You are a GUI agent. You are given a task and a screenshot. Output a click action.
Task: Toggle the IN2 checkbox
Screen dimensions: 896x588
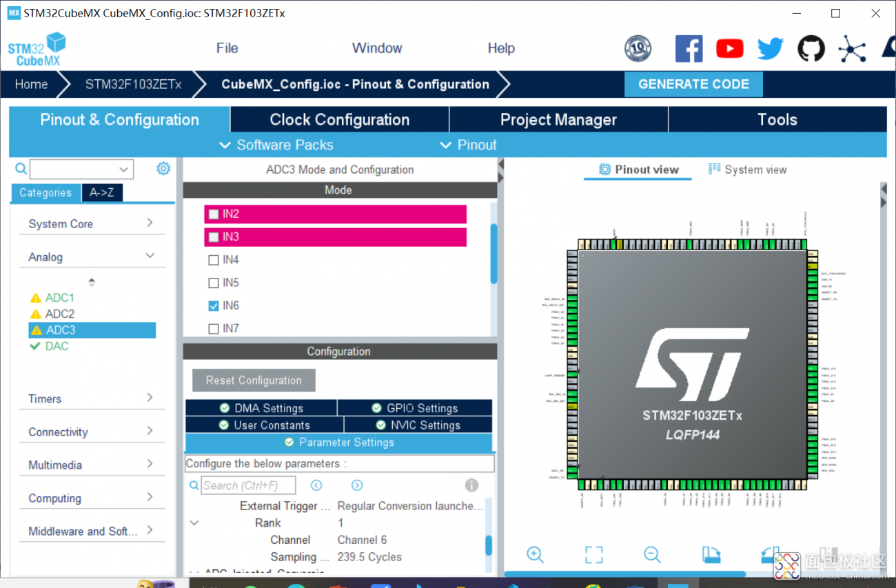[214, 214]
